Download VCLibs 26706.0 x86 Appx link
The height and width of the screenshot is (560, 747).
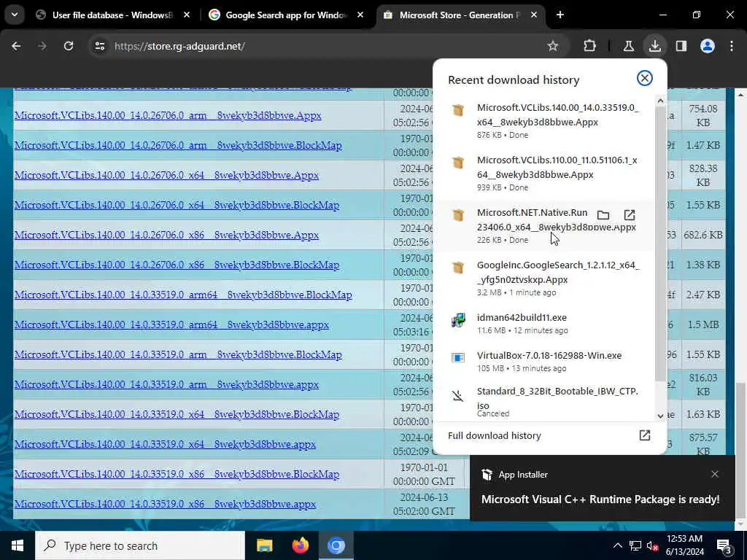[166, 236]
